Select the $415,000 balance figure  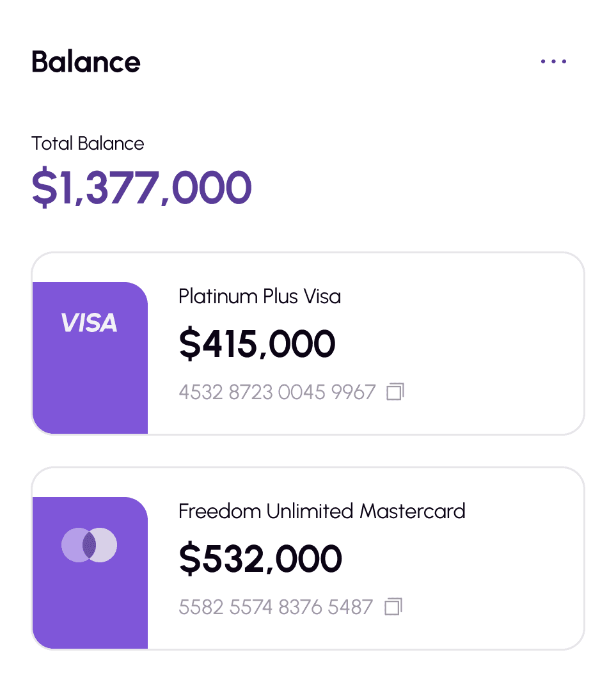[257, 344]
